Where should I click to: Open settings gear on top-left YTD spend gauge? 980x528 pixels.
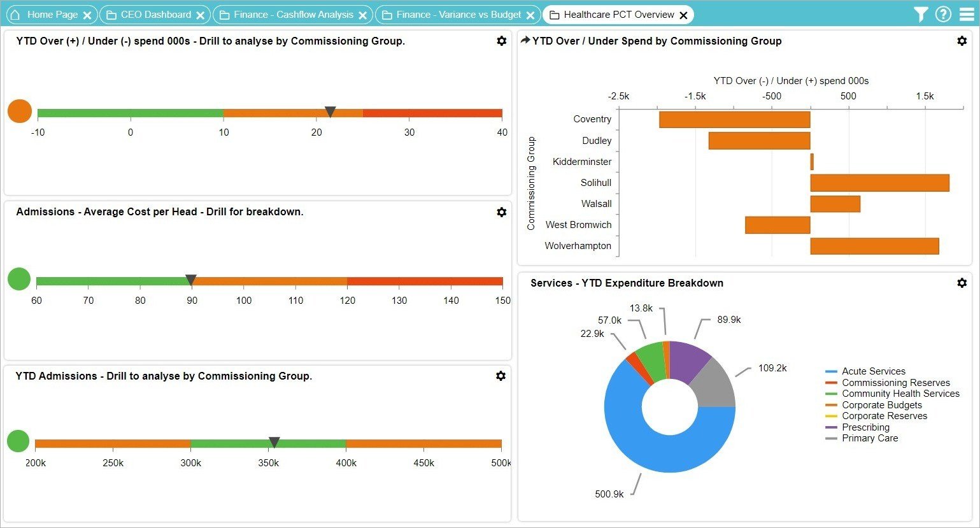501,40
